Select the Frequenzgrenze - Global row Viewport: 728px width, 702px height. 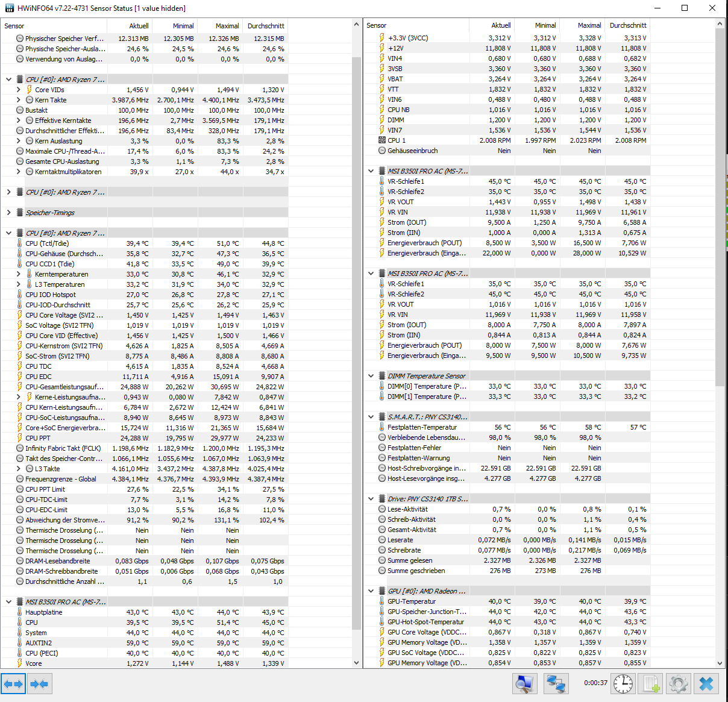coord(144,479)
